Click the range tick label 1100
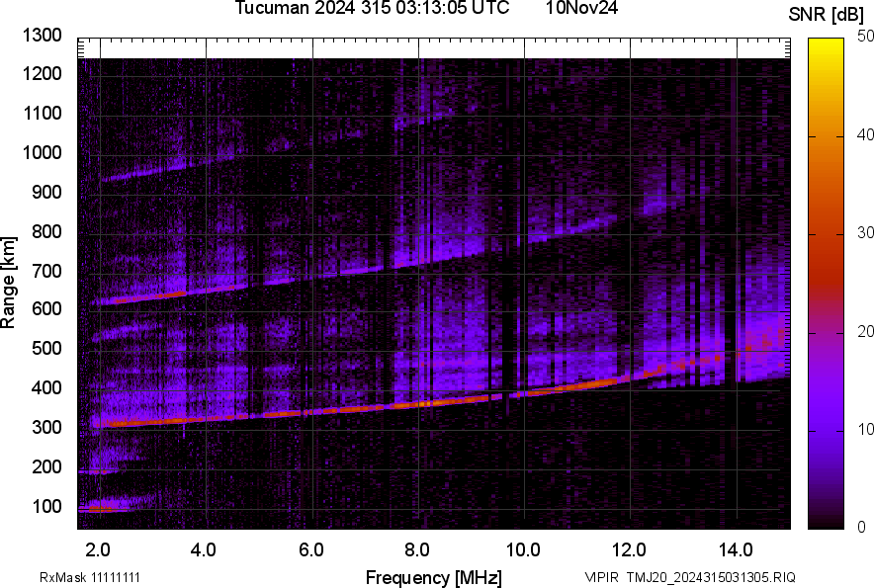Viewport: 874px width, 588px height. (42, 113)
